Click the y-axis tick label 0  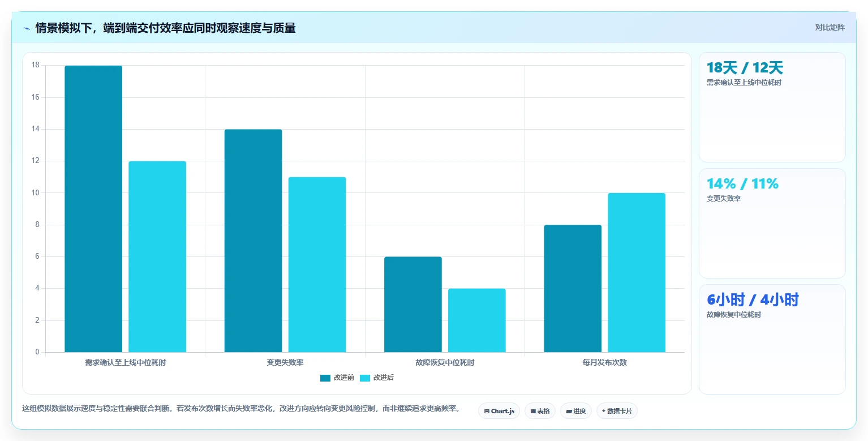[x=37, y=352]
